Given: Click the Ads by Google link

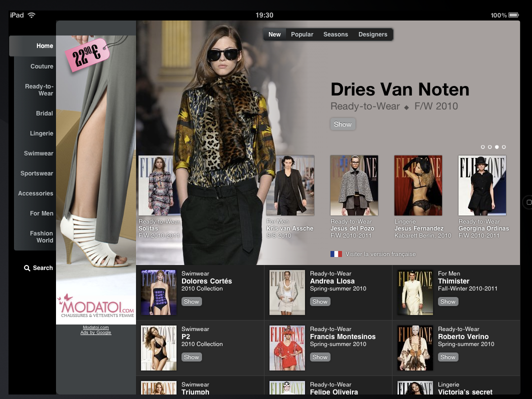Looking at the screenshot, I should 95,332.
